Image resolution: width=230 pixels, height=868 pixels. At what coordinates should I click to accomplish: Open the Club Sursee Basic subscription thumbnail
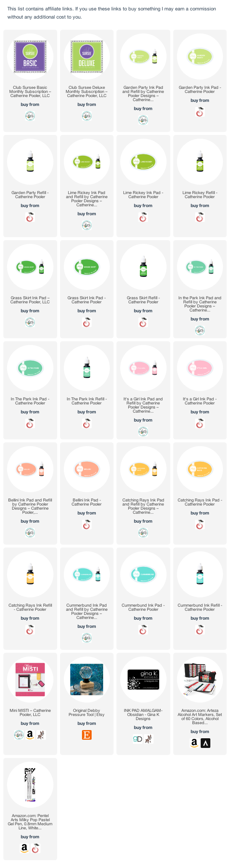click(x=30, y=57)
